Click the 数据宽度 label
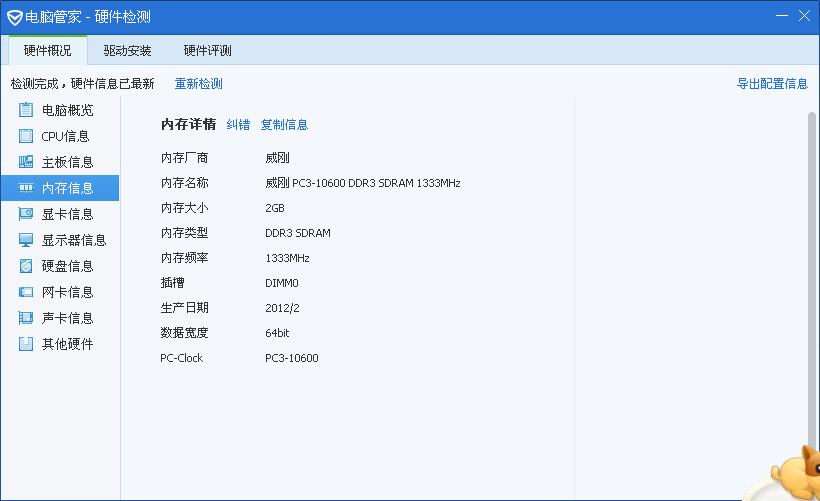820x501 pixels. pyautogui.click(x=185, y=333)
